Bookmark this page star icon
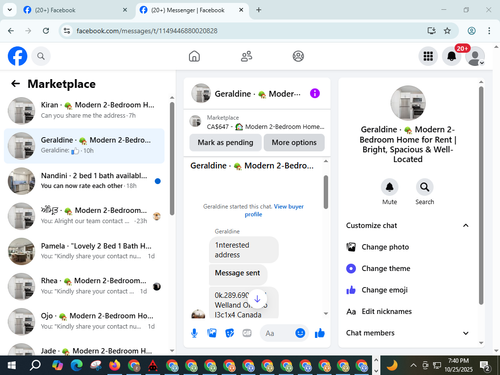The height and width of the screenshot is (375, 500). click(x=447, y=31)
